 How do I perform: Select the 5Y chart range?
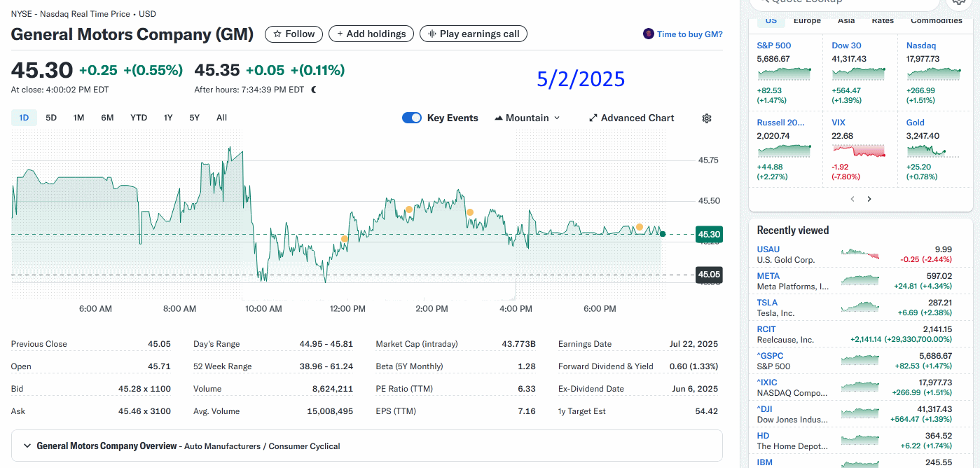(x=195, y=118)
